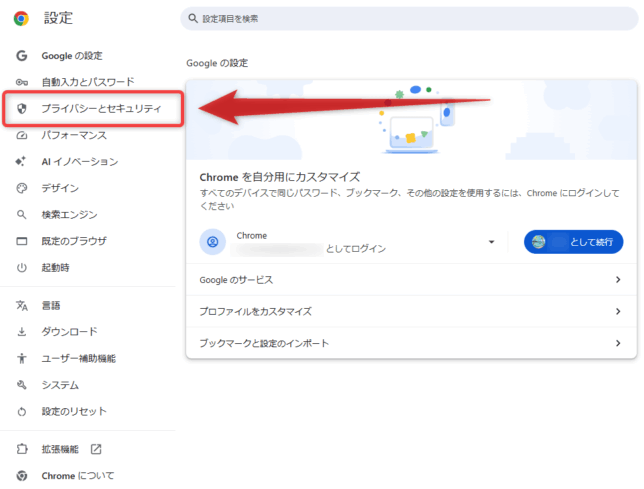Open プロファイルをカスタマイズ row

tap(411, 311)
